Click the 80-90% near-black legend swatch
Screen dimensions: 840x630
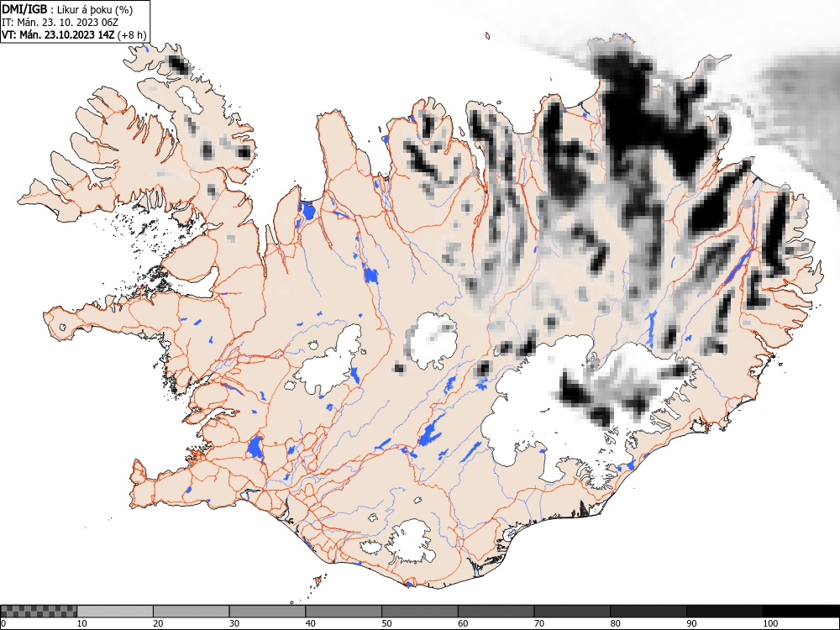[648, 612]
